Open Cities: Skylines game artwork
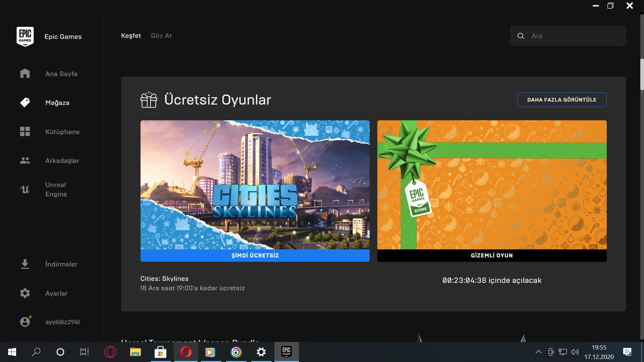 (255, 185)
